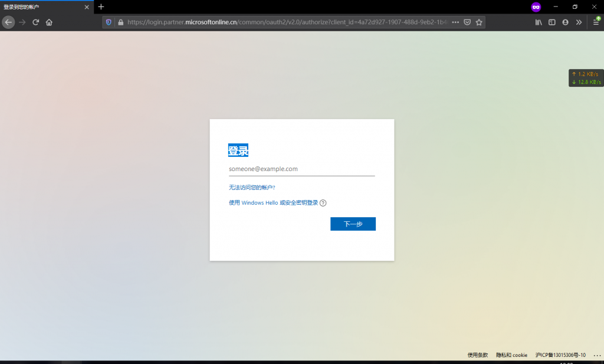The image size is (604, 364).
Task: Open the Firefox hamburger menu
Action: 596,22
